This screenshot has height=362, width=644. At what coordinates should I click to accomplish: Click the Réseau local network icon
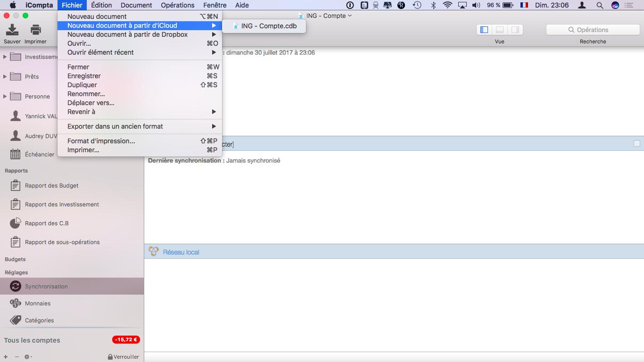click(x=154, y=252)
